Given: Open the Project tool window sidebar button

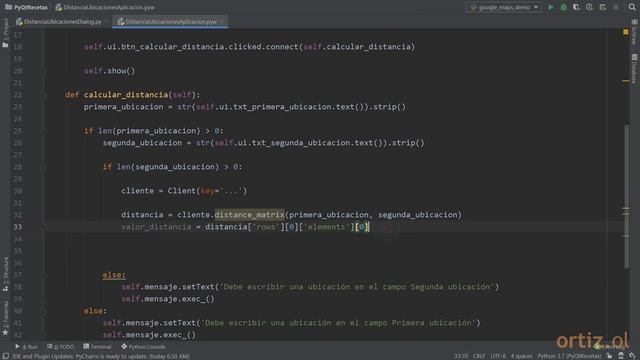Looking at the screenshot, I should coord(5,33).
